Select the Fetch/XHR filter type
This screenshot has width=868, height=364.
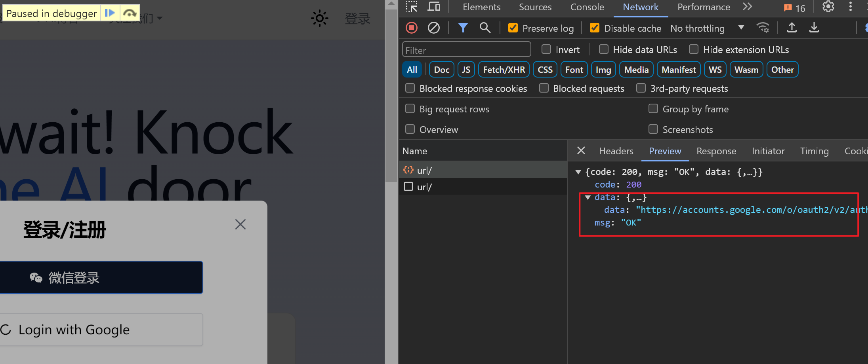click(504, 70)
